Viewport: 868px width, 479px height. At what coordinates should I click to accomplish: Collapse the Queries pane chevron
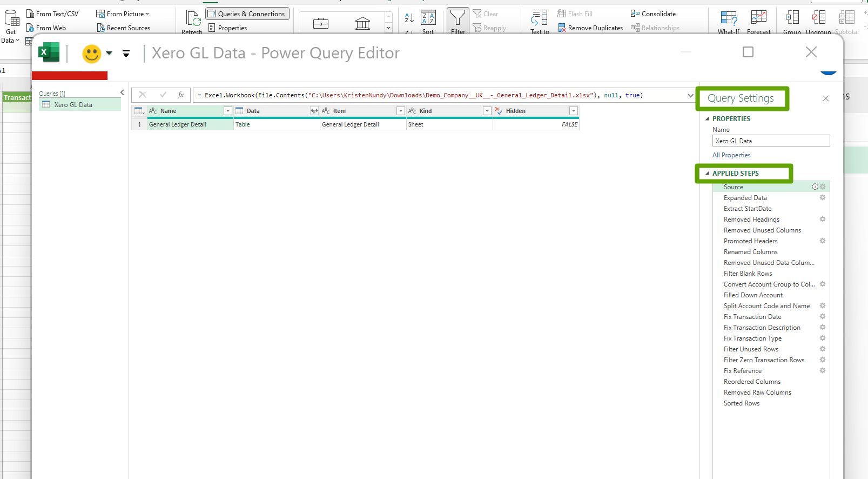coord(122,92)
